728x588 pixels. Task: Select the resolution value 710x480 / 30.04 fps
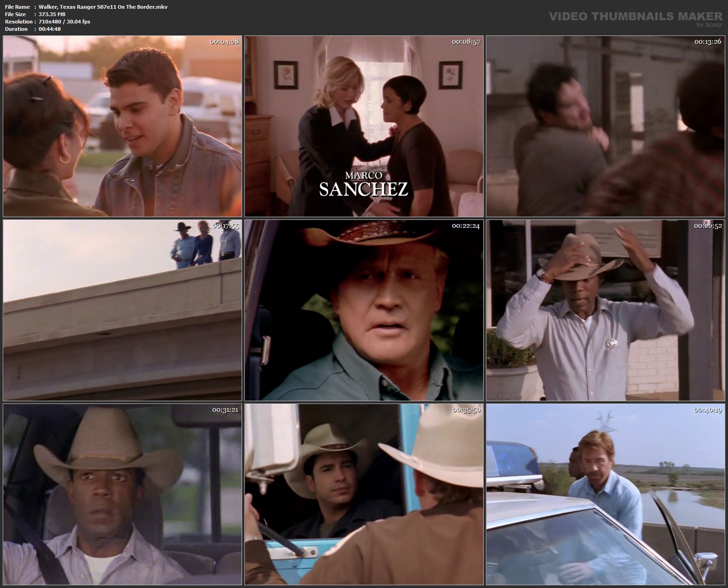coord(64,22)
